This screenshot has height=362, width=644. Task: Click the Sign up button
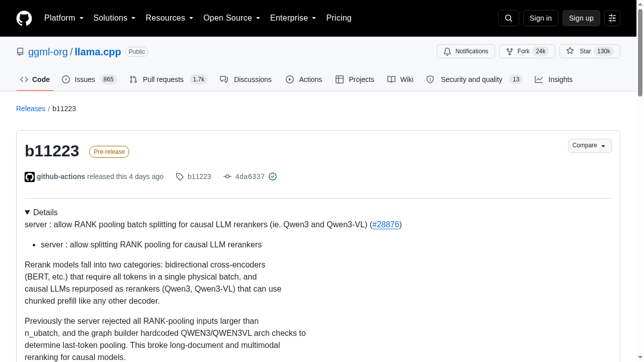point(581,18)
